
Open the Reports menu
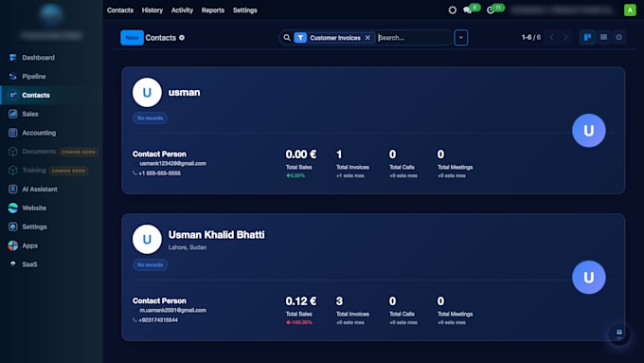(x=213, y=10)
